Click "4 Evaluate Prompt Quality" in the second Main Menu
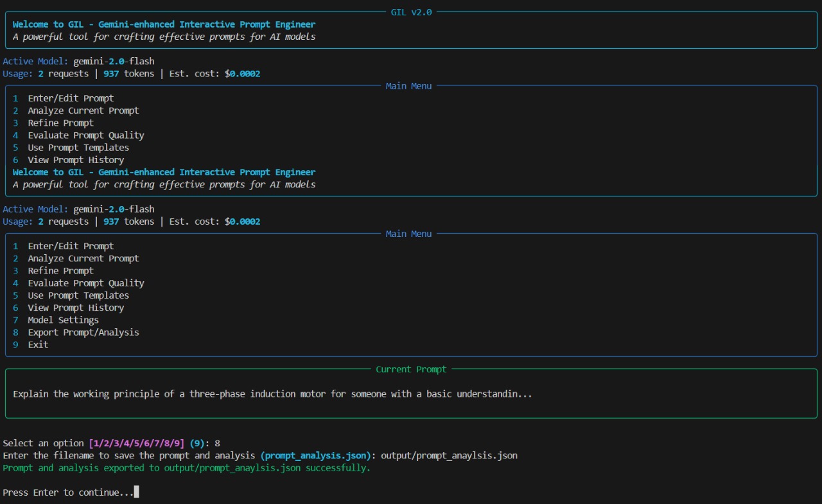 coord(78,282)
